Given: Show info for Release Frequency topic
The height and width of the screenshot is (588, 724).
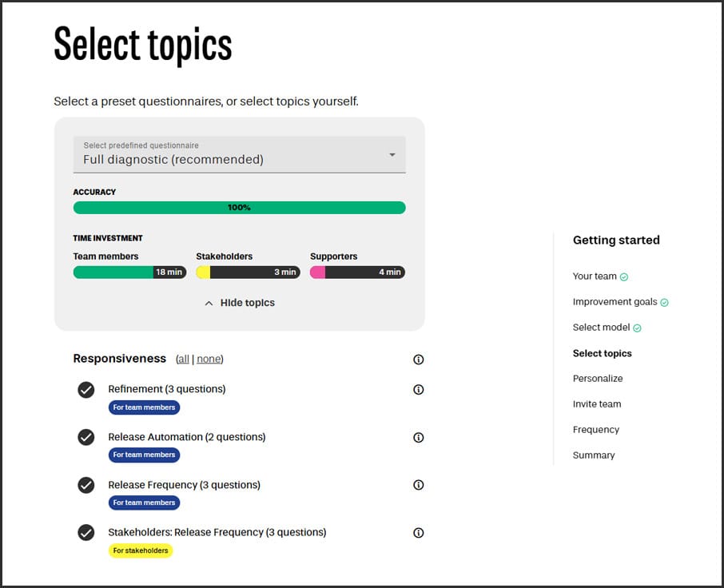Looking at the screenshot, I should [x=418, y=485].
